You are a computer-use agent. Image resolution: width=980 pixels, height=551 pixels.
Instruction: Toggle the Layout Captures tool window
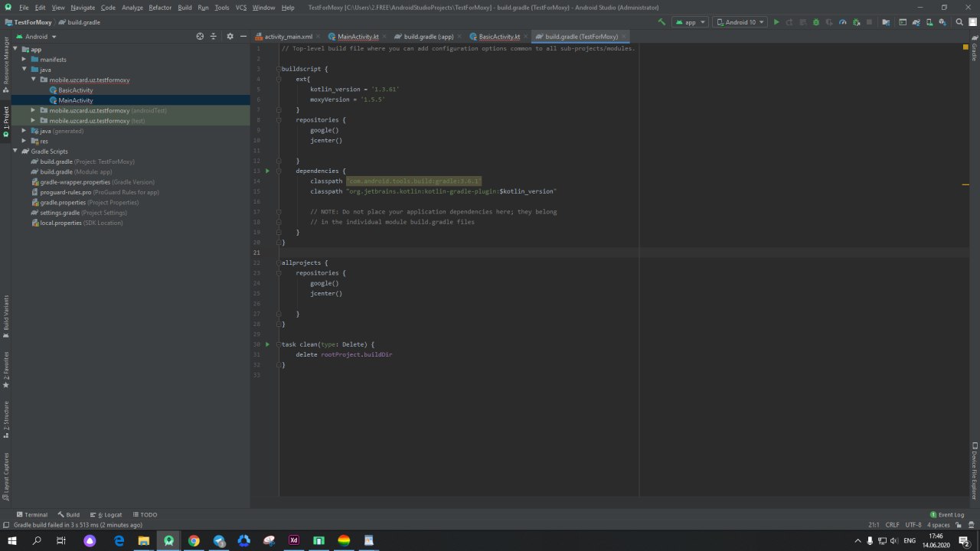point(6,477)
